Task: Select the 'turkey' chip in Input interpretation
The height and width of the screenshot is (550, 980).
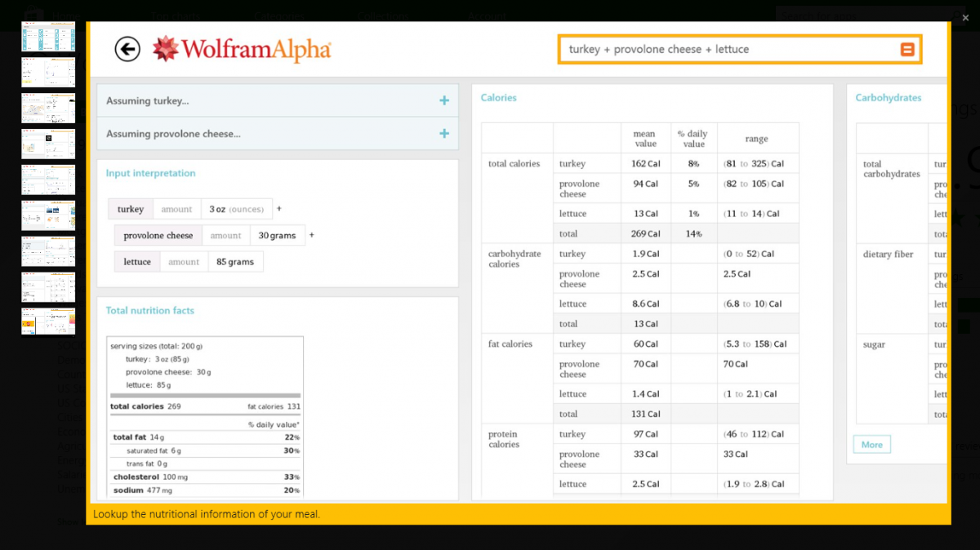Action: [x=130, y=209]
